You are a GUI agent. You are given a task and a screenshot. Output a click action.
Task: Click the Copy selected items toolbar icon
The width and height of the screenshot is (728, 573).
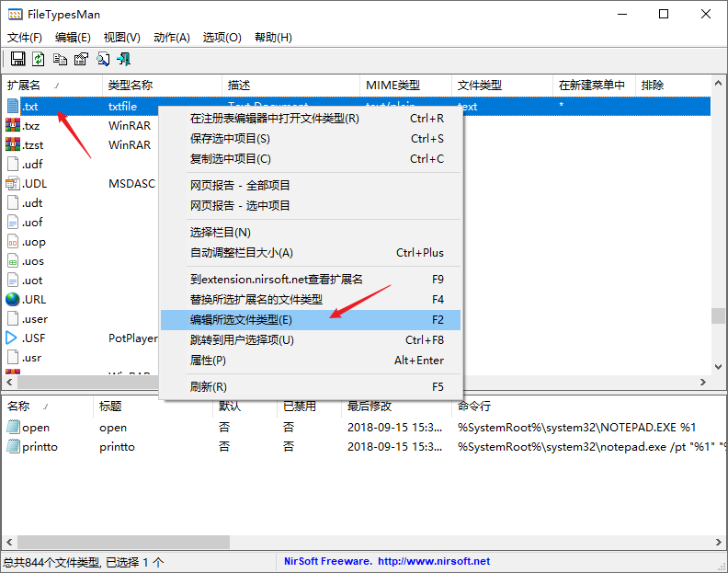[x=60, y=60]
